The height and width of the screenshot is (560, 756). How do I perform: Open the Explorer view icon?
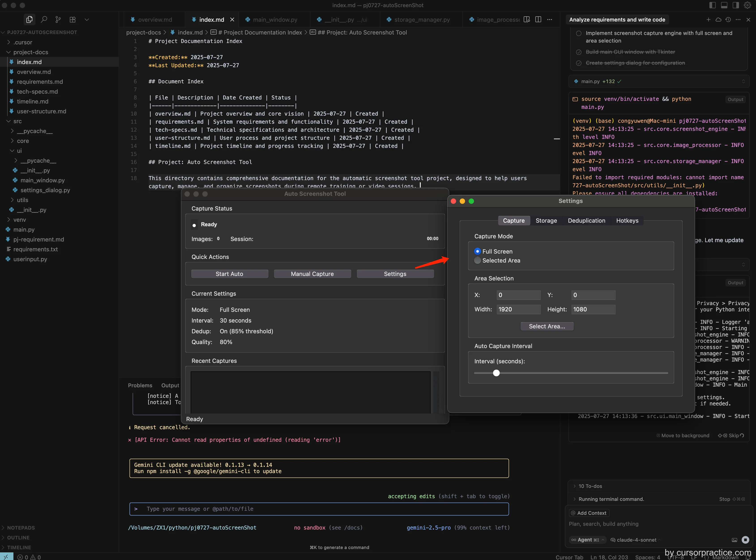[30, 19]
